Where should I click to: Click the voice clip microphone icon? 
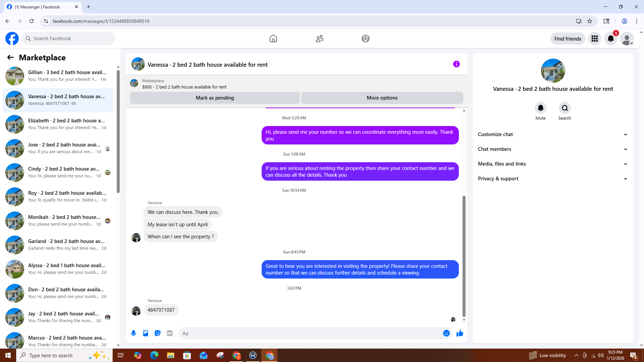pos(133,333)
